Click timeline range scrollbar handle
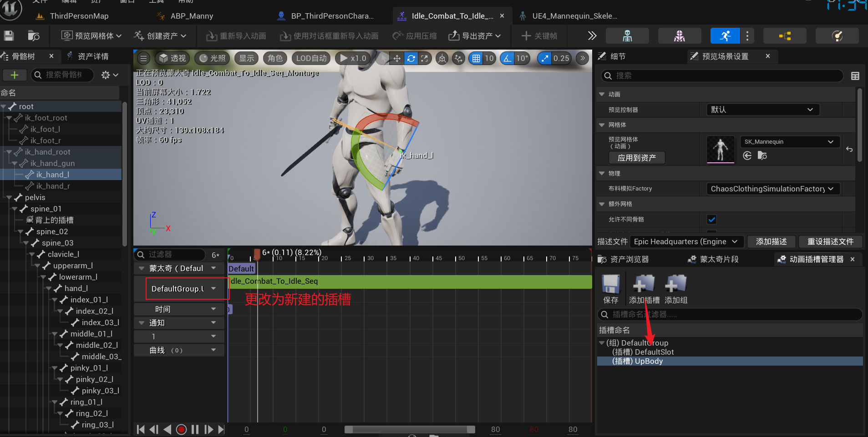This screenshot has height=437, width=868. (x=410, y=429)
